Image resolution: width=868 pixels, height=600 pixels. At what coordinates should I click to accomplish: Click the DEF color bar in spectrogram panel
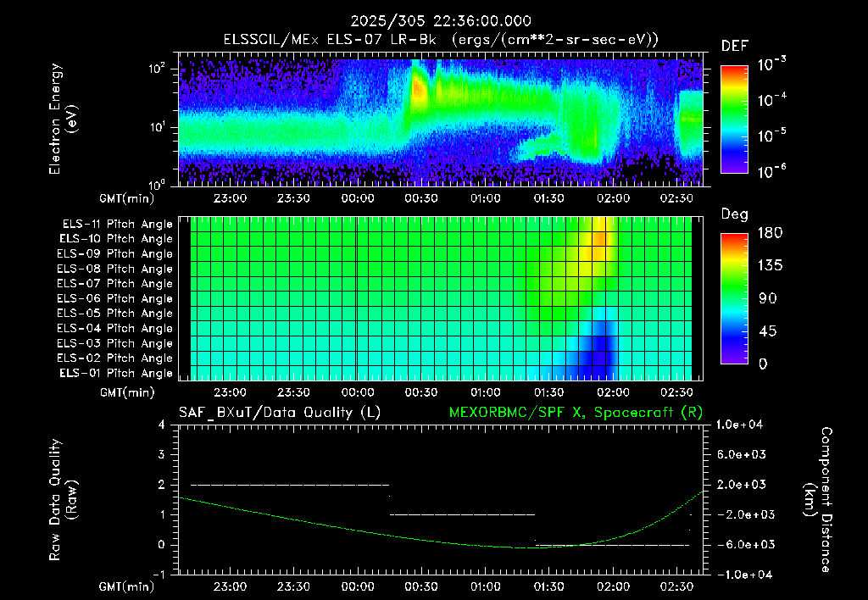734,119
